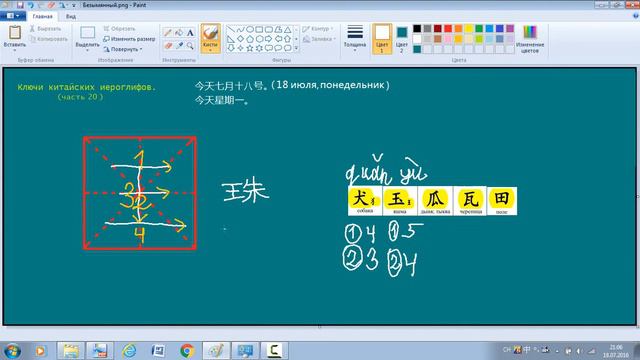
Task: Choose the diamond shape
Action: pos(240,39)
